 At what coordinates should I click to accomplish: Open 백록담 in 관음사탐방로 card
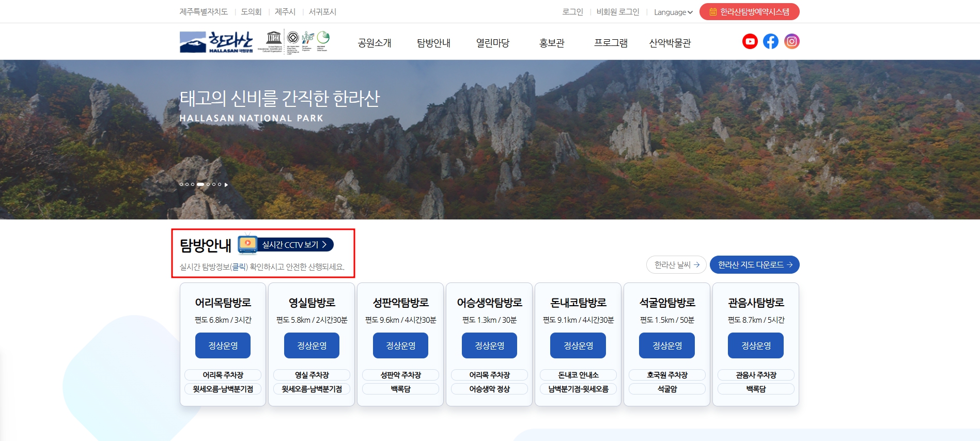[x=756, y=389]
